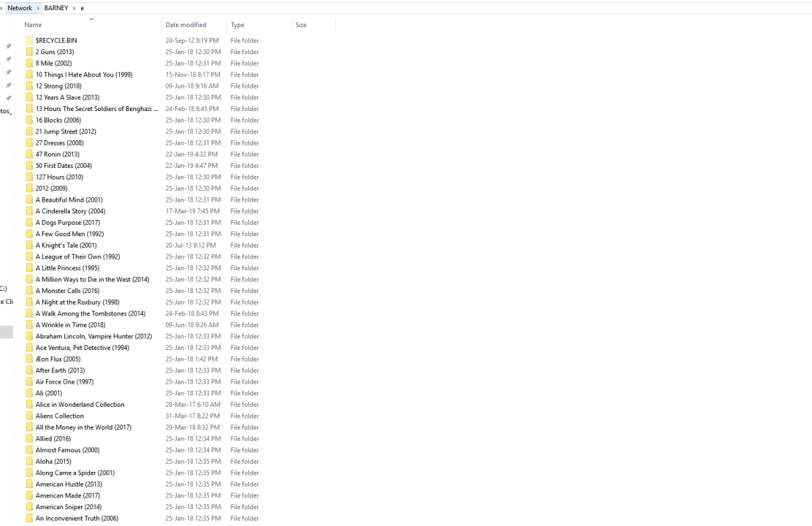Click the Aliens Collection folder icon
This screenshot has height=526, width=812.
[29, 416]
